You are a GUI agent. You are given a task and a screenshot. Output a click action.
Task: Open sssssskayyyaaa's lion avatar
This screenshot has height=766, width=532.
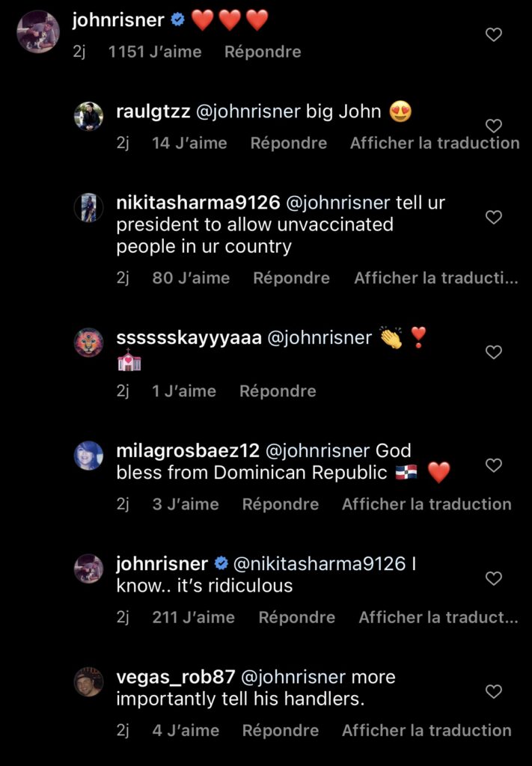[x=89, y=343]
